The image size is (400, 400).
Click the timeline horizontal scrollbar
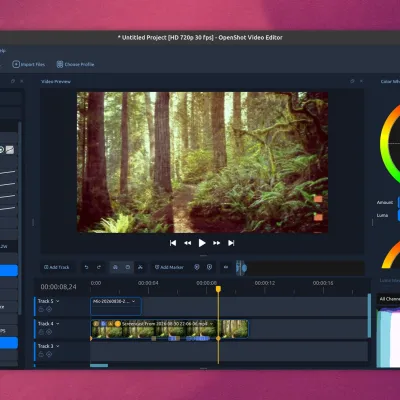[x=99, y=366]
